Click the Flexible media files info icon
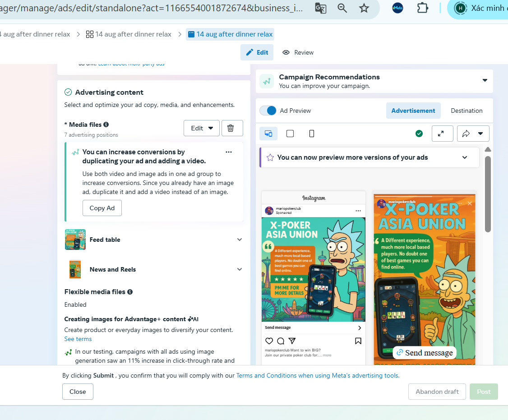Image resolution: width=508 pixels, height=420 pixels. 130,292
